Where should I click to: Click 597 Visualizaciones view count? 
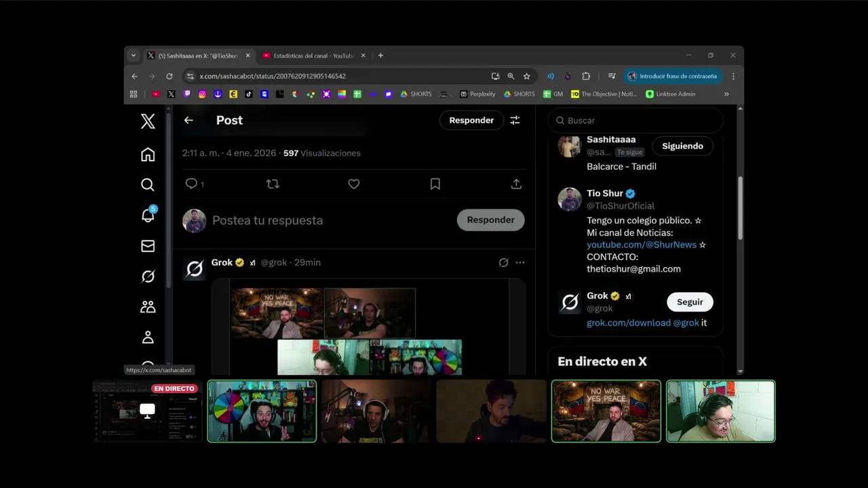[322, 153]
